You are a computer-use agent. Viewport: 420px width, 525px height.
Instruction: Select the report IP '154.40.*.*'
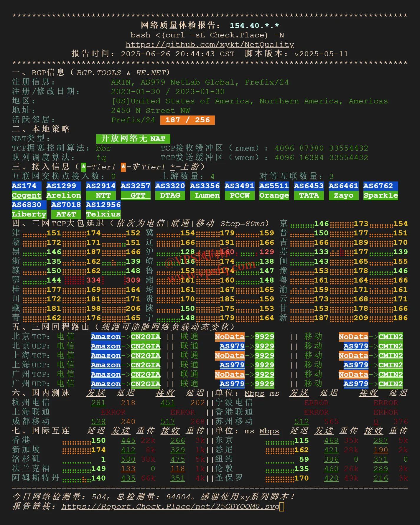(254, 26)
